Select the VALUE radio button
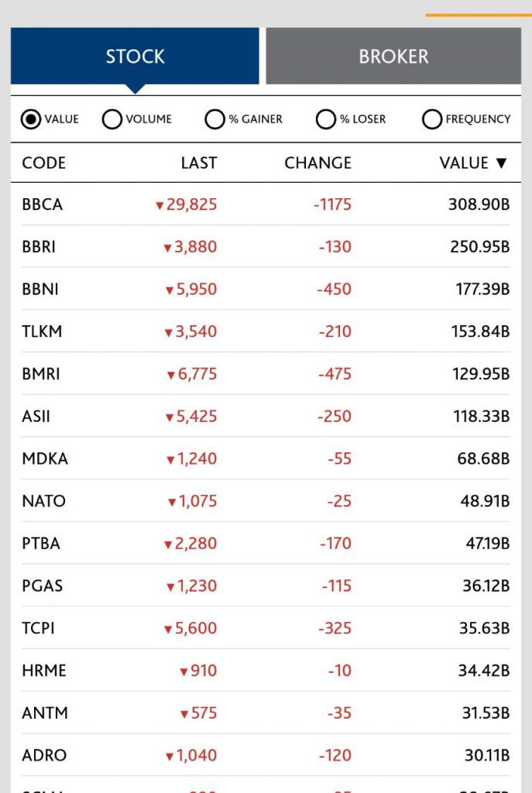 pyautogui.click(x=31, y=119)
